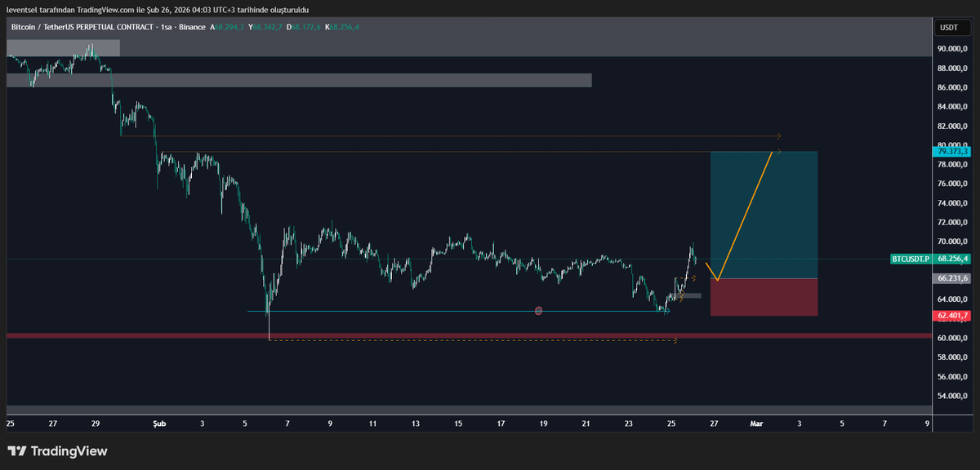
Task: Click the BTCUSDT.P symbol label
Action: point(911,259)
